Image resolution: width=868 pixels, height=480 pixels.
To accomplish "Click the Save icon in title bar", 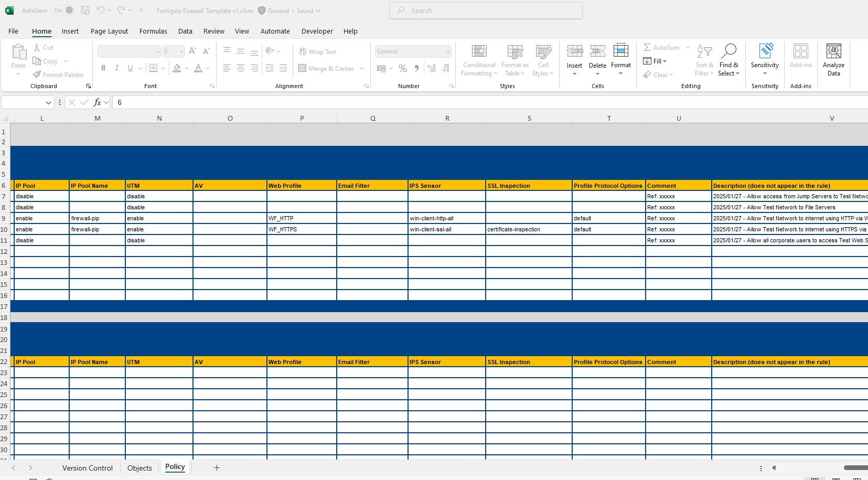I will click(x=85, y=10).
